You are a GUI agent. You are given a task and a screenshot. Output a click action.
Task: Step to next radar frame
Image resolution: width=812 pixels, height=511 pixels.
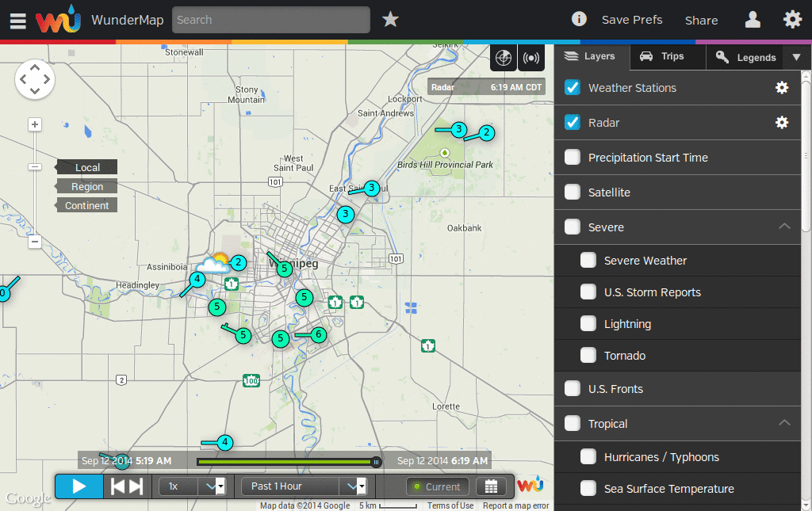136,486
